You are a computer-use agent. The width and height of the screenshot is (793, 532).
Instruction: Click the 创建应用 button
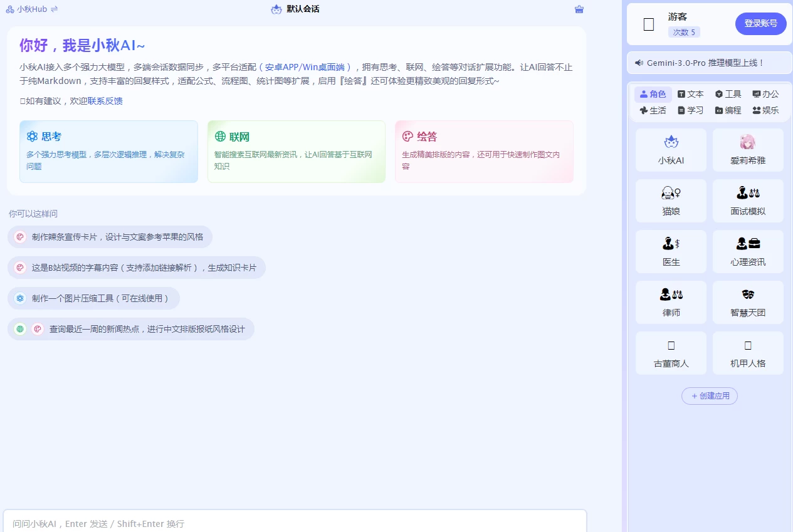click(x=710, y=396)
